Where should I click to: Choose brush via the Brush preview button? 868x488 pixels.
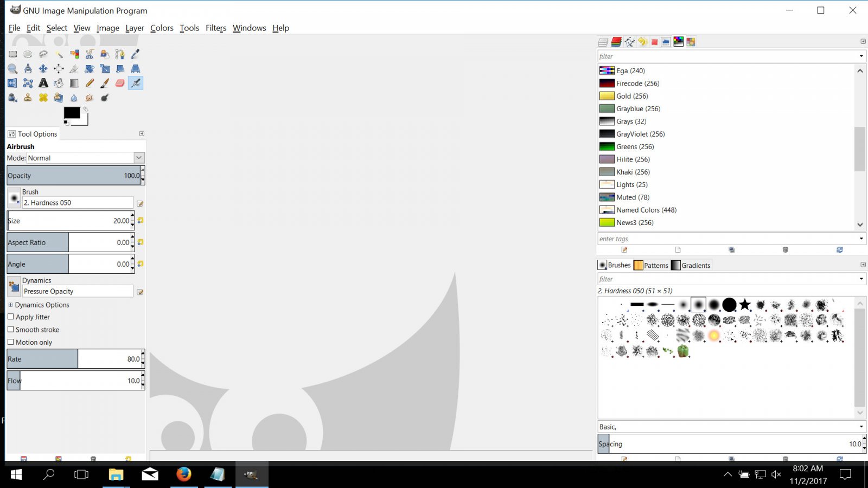click(14, 198)
